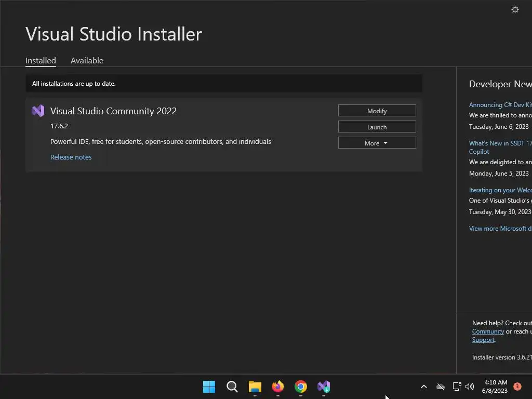This screenshot has width=532, height=399.
Task: Click Modify for Visual Studio Community 2022
Action: tap(377, 111)
